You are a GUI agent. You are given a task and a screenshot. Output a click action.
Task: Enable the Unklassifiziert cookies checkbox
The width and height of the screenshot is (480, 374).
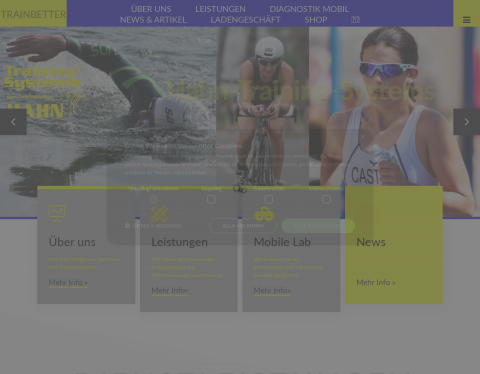click(326, 199)
